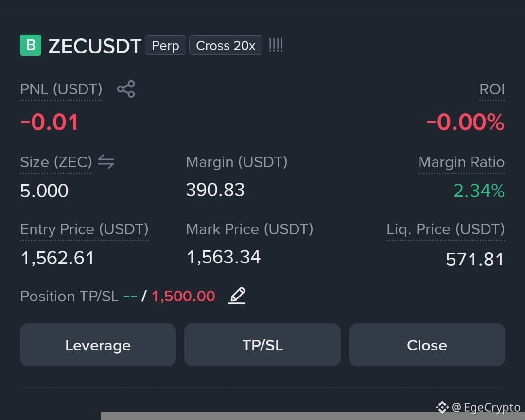Click the green B buy badge
The image size is (525, 420).
31,45
